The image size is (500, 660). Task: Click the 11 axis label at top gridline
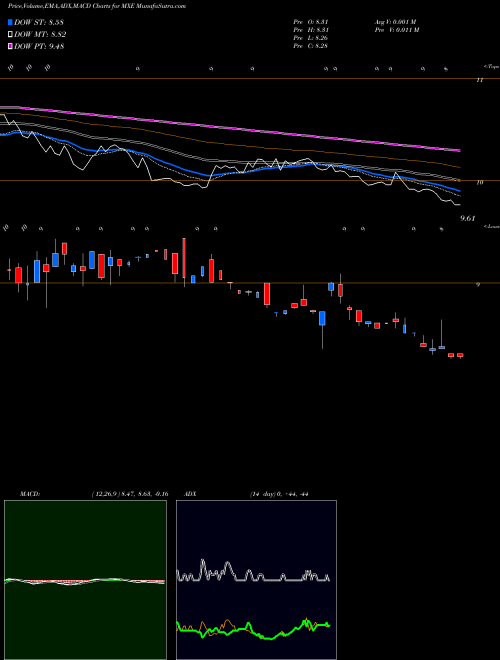click(x=479, y=80)
